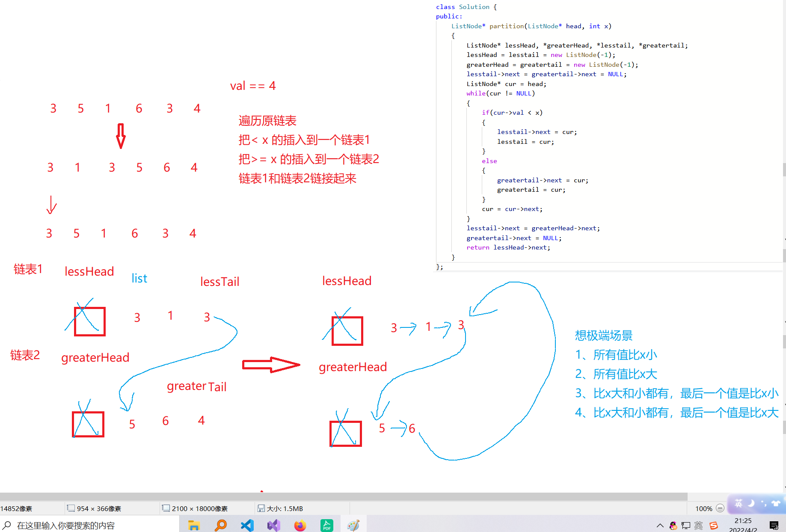The image size is (786, 532).
Task: Zoom out with the minus button
Action: (720, 508)
